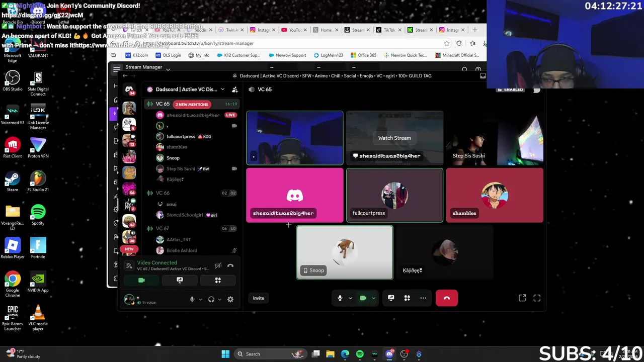Click the Watch Stream button
The height and width of the screenshot is (362, 644).
pos(394,138)
